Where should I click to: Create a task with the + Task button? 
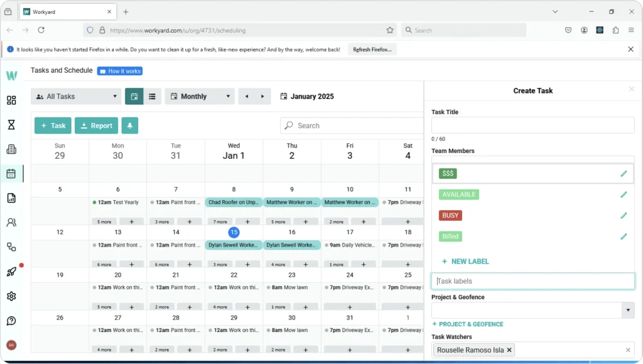pyautogui.click(x=53, y=126)
